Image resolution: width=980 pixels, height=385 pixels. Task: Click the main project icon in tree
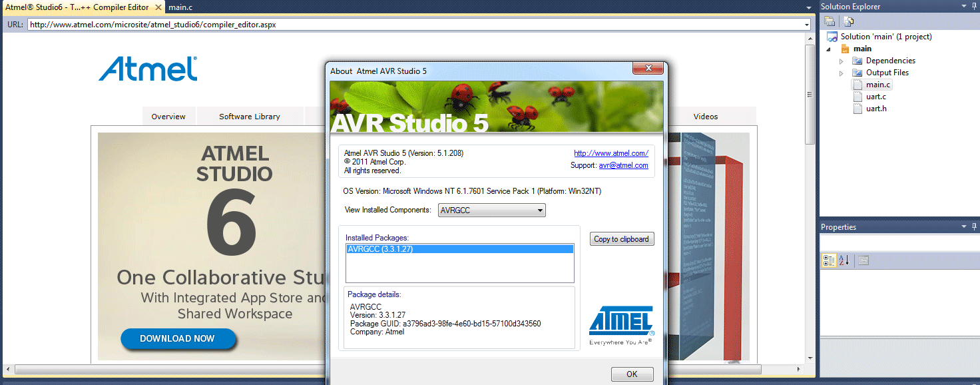coord(846,49)
